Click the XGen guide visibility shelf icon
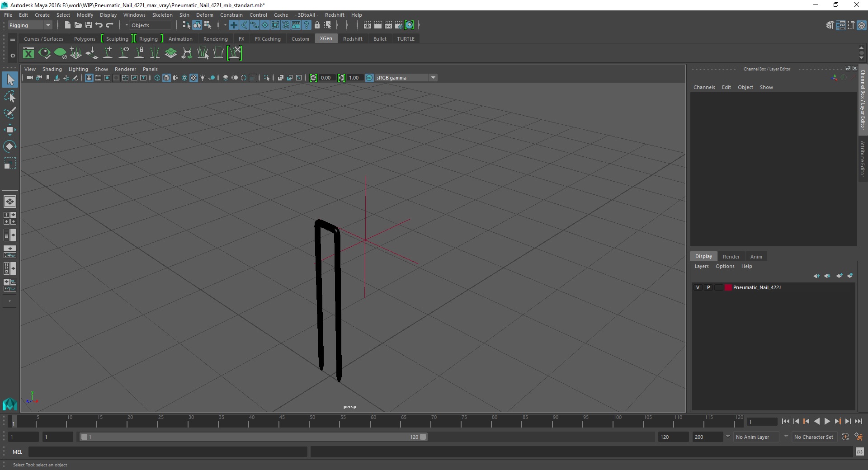The width and height of the screenshot is (868, 470). [123, 53]
